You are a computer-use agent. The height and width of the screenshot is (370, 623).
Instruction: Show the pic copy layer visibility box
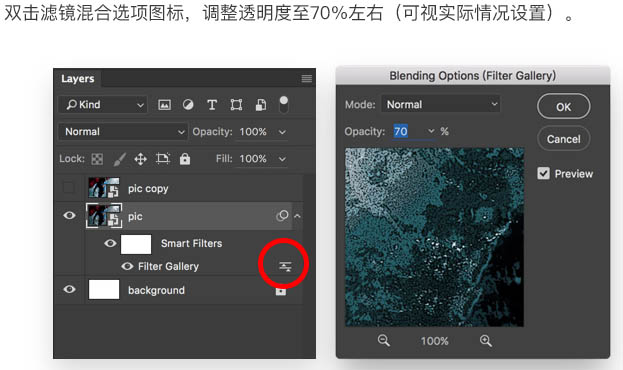69,188
